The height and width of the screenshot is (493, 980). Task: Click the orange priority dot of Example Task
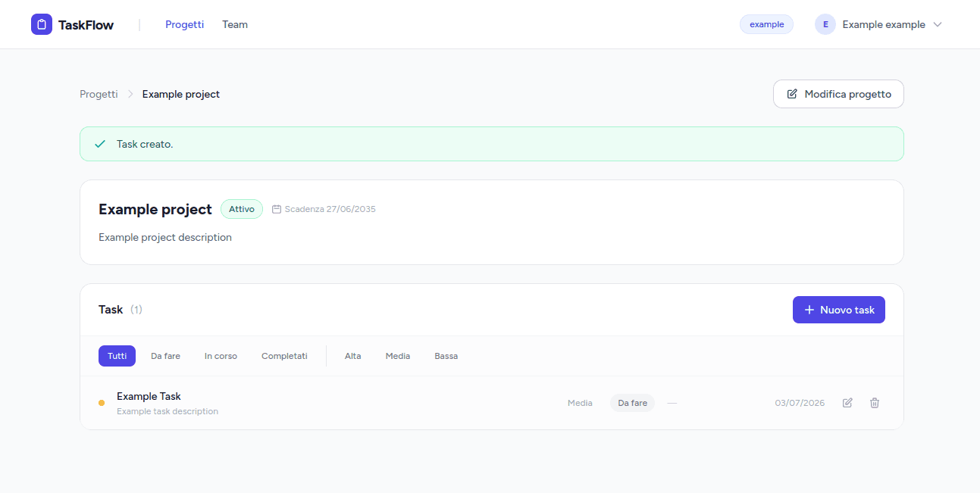(102, 403)
